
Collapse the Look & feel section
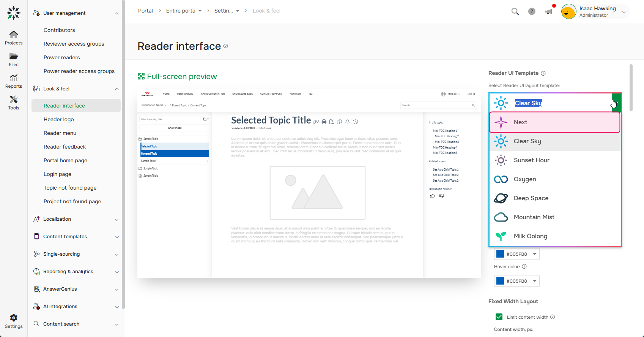[x=117, y=89]
